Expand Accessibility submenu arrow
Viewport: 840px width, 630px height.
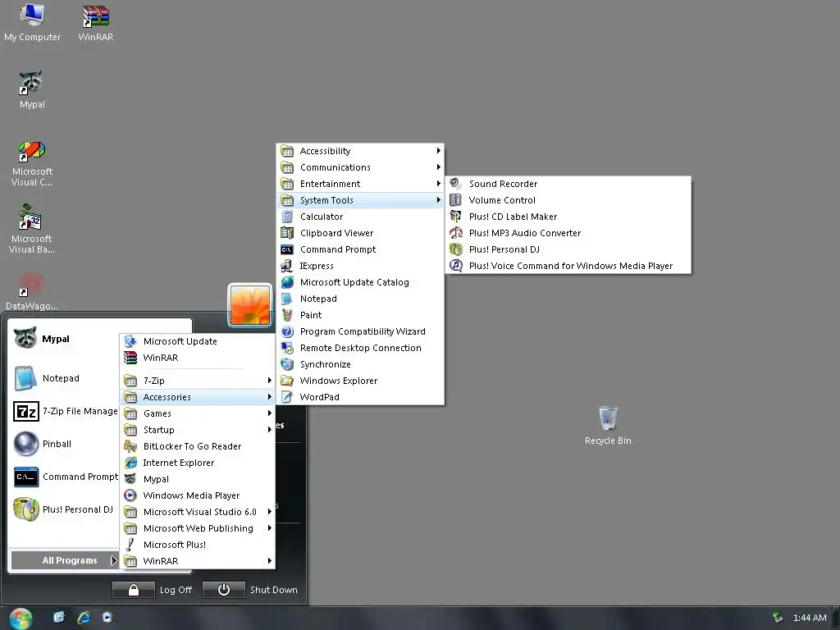(x=439, y=151)
